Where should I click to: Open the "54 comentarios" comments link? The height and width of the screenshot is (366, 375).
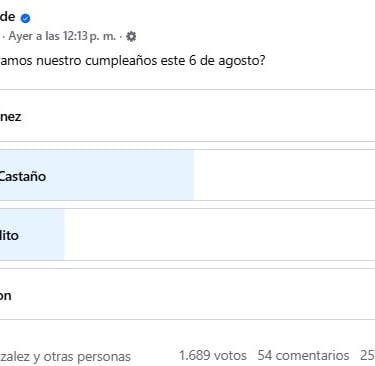tap(303, 355)
